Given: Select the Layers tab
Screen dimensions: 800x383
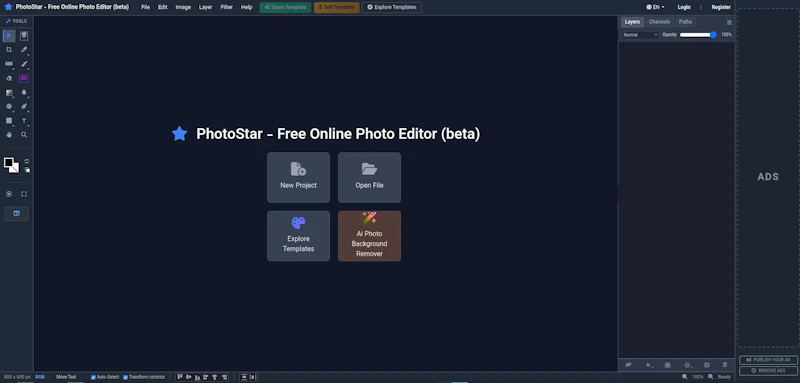Looking at the screenshot, I should tap(632, 22).
